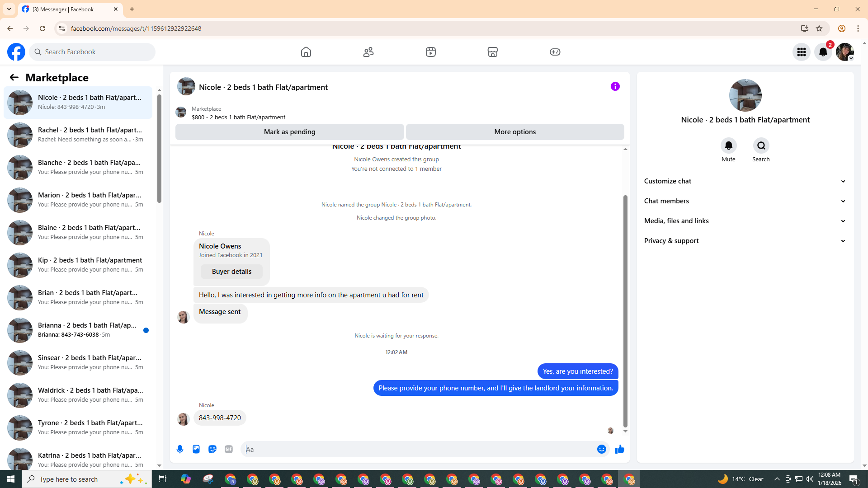The height and width of the screenshot is (488, 868).
Task: Click the Mark as pending button
Action: (x=289, y=132)
